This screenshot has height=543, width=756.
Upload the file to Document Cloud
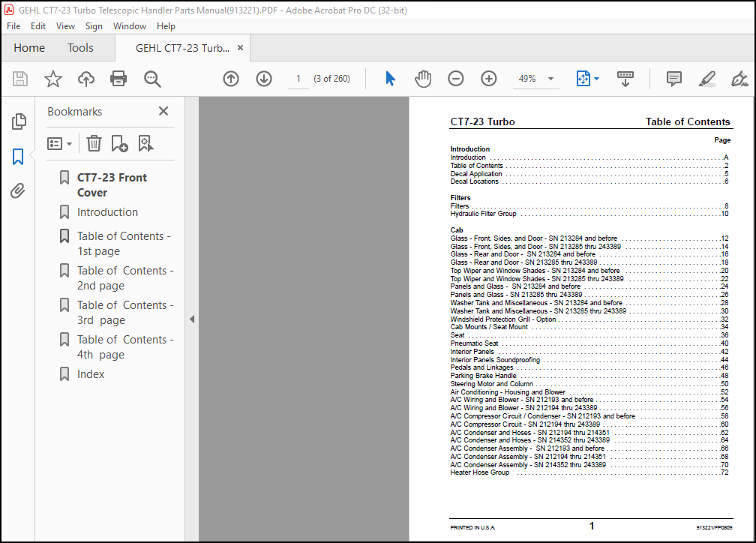[x=86, y=79]
